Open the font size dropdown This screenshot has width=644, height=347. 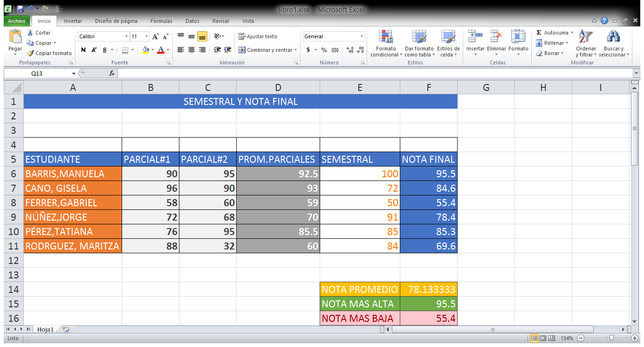point(146,36)
